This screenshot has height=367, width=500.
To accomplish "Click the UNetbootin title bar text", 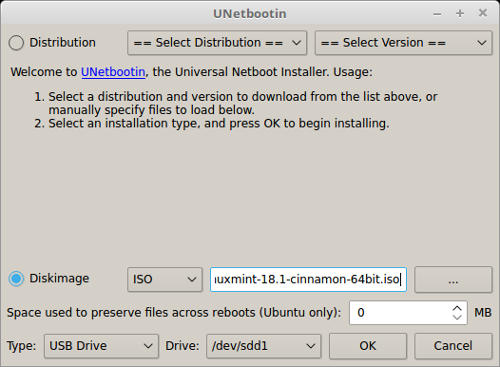I will point(250,14).
